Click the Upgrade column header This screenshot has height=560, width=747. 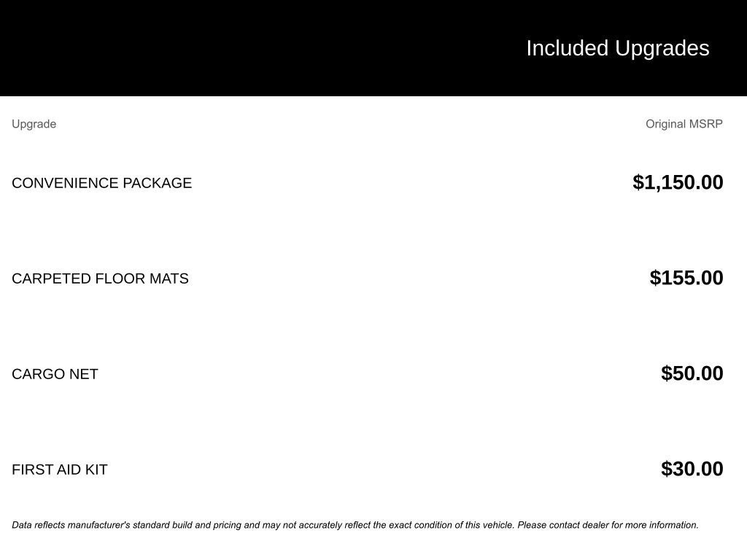coord(34,124)
